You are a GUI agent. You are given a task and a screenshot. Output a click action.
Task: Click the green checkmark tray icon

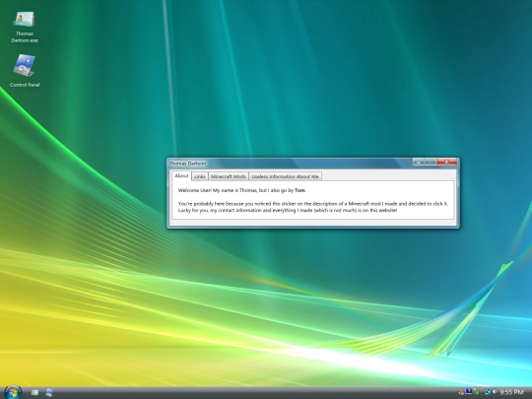(477, 392)
